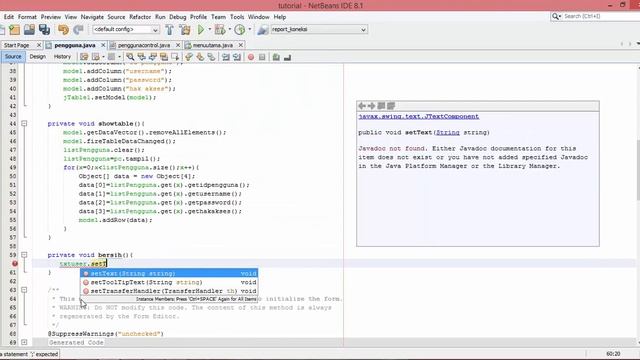Choose setToolTipText completion item
640x360 pixels.
pos(169,282)
